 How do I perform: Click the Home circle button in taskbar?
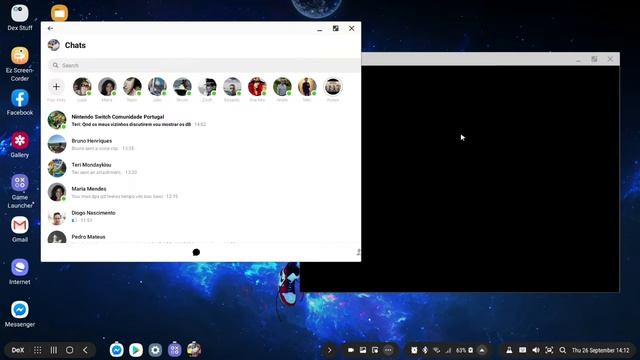pos(69,350)
